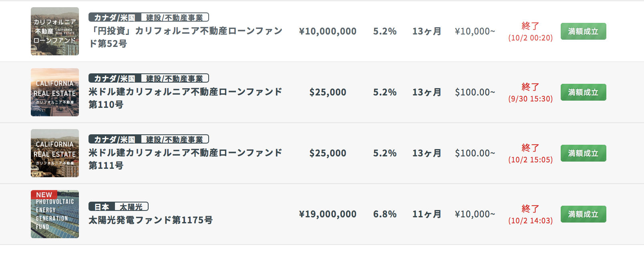The height and width of the screenshot is (255, 644).
Task: Open 「円投資」カリフォルニア不動産ローンファンド第52号 title
Action: [185, 37]
